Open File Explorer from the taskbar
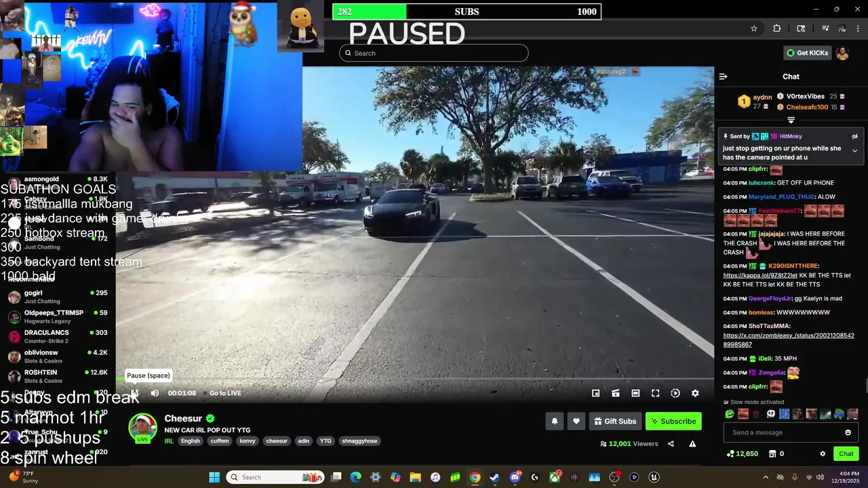Viewport: 868px width, 488px height. point(415,477)
